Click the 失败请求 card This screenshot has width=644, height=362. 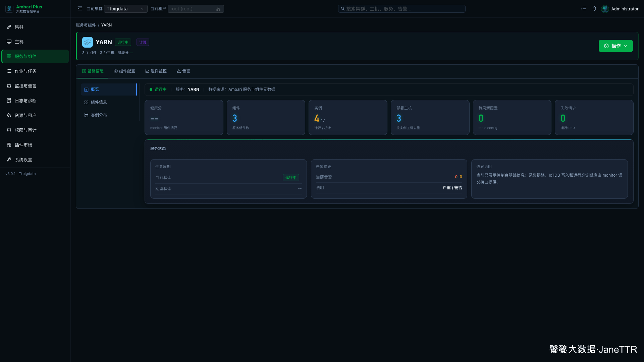click(594, 117)
